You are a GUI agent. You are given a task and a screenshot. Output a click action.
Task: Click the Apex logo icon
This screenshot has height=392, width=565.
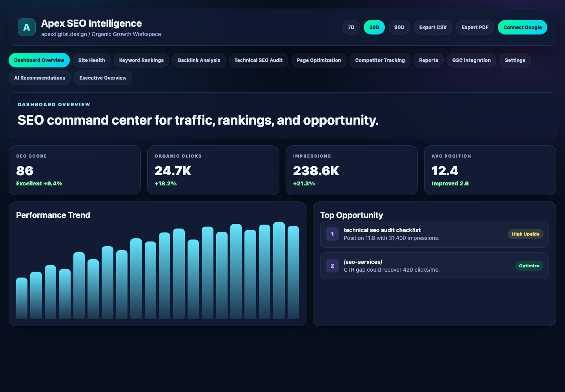27,27
